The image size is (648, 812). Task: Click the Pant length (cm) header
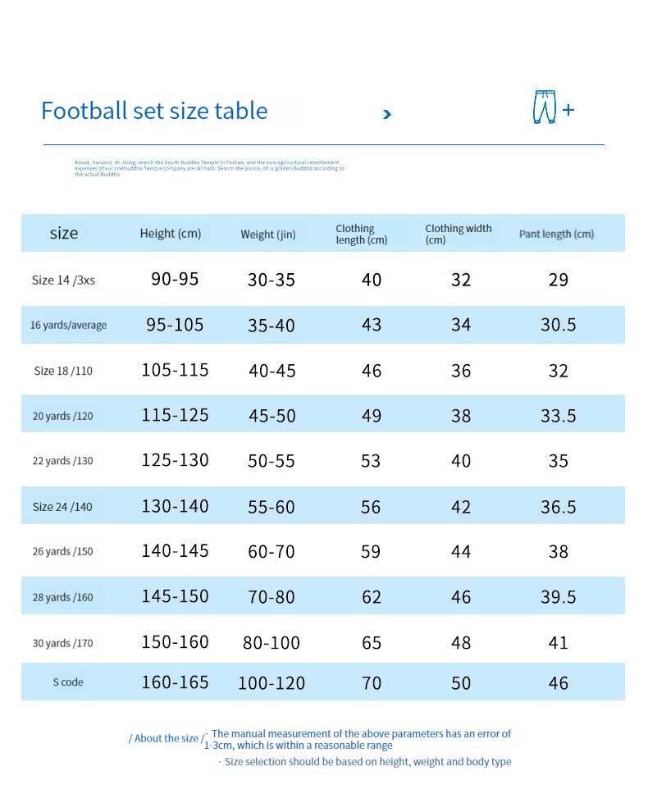point(556,234)
